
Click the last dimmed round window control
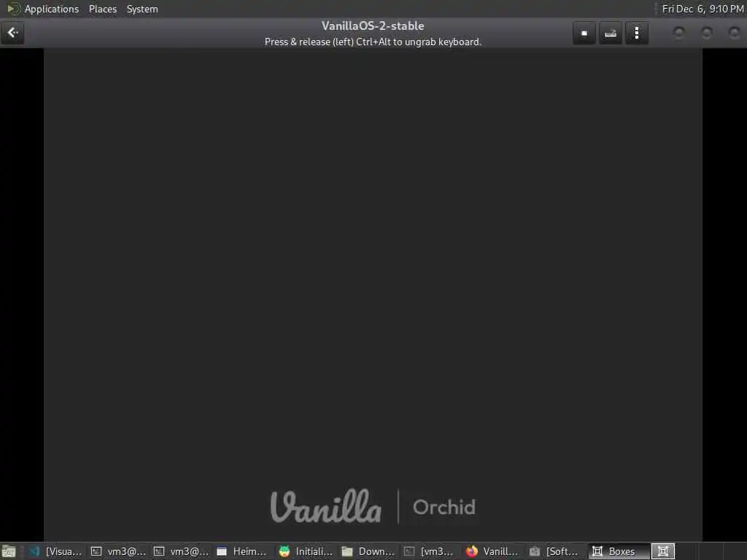tap(735, 32)
